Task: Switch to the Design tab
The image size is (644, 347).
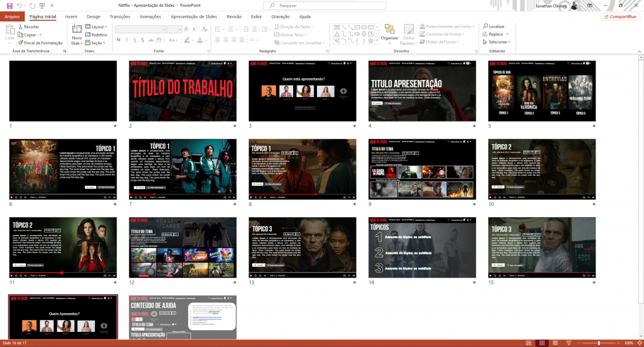Action: 93,16
